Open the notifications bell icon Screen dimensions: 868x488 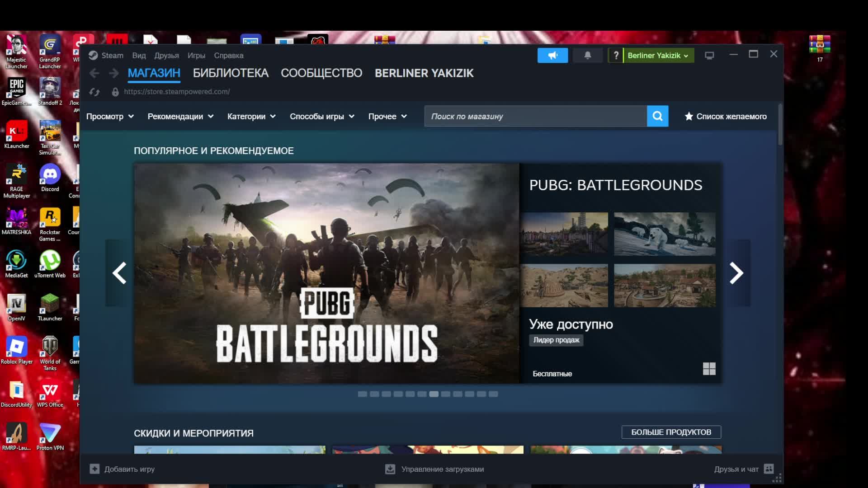coord(587,55)
